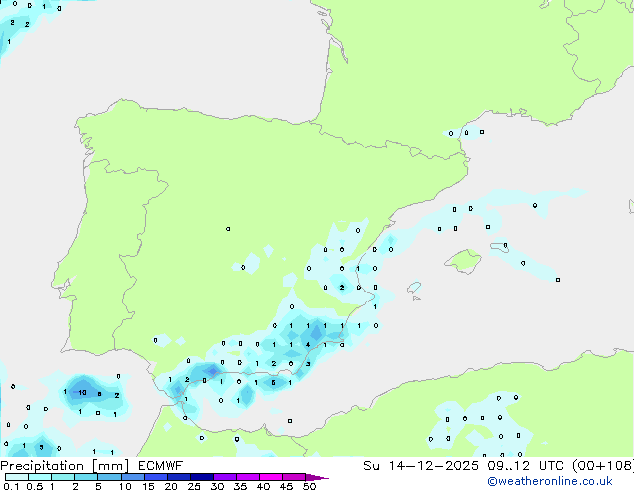Image resolution: width=634 pixels, height=490 pixels.
Task: Click the 20–25 mm legend swatch
Action: (179, 477)
